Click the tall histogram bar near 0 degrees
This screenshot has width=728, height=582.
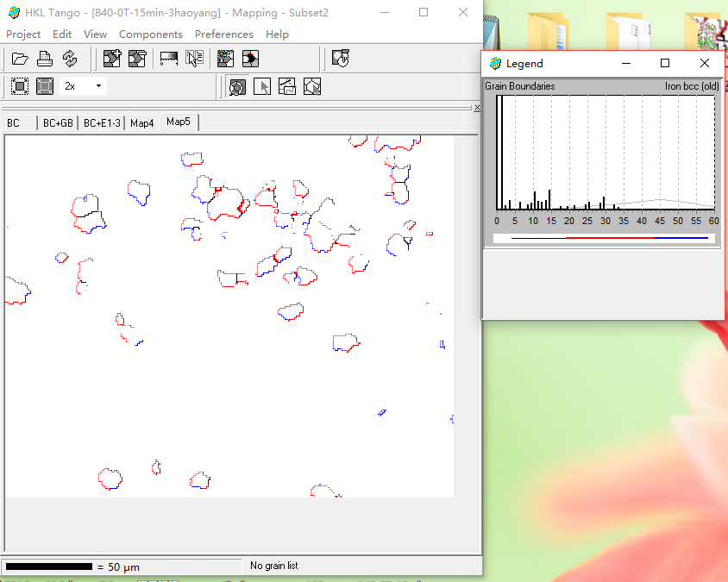[501, 153]
